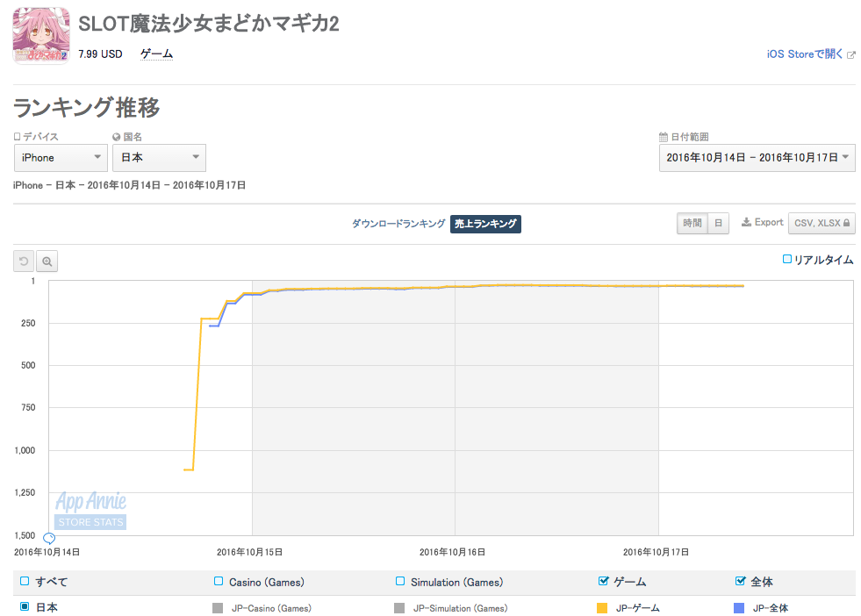This screenshot has height=616, width=861.
Task: Click the 7.99 USD price text
Action: click(x=100, y=54)
